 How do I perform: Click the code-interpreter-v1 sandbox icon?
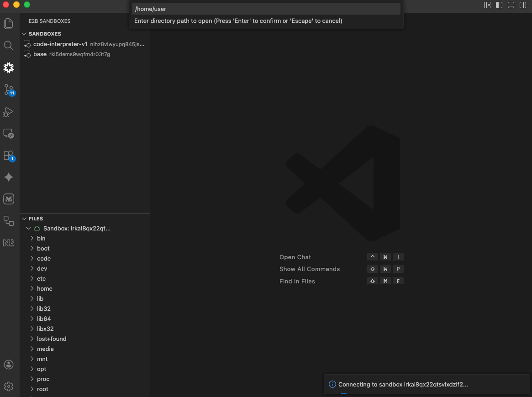pos(27,44)
